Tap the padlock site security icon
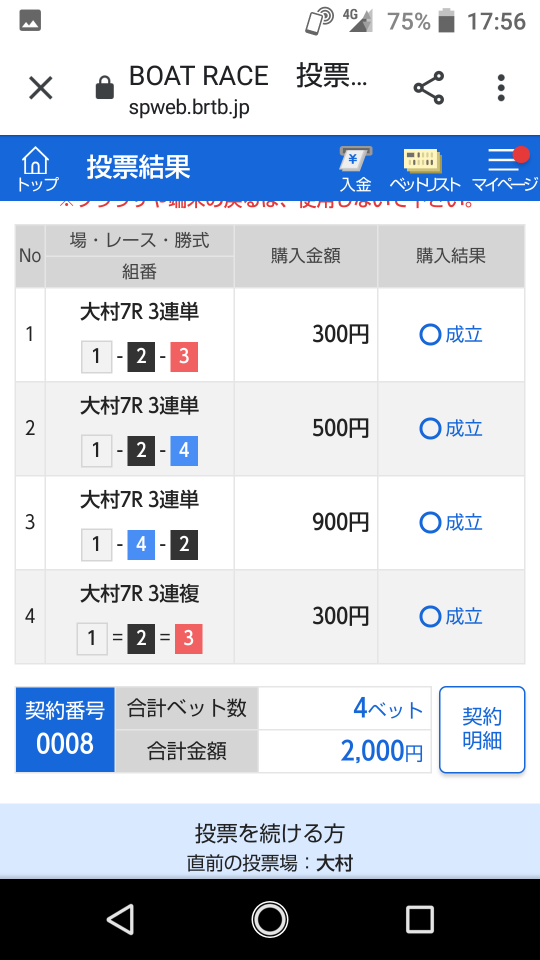 pyautogui.click(x=105, y=88)
